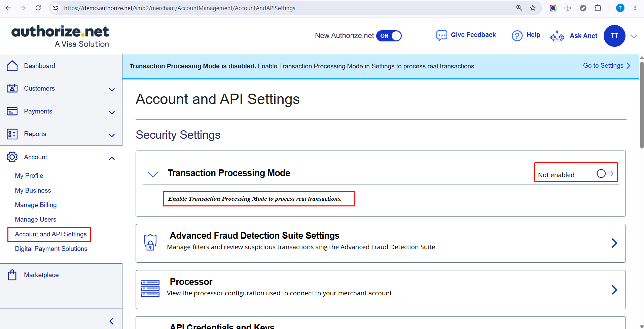
Task: Open Digital Payment Solutions menu item
Action: 51,249
